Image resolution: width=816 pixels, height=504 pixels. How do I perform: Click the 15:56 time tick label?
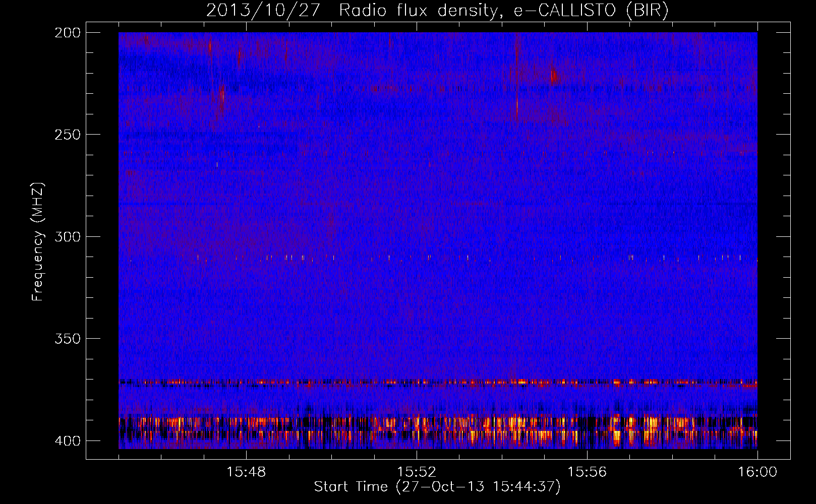pyautogui.click(x=587, y=472)
